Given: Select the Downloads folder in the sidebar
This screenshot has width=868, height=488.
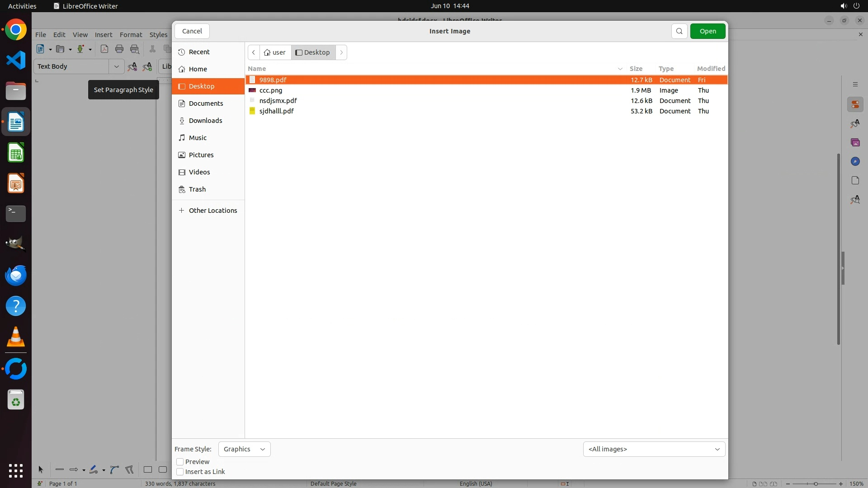Looking at the screenshot, I should [205, 121].
